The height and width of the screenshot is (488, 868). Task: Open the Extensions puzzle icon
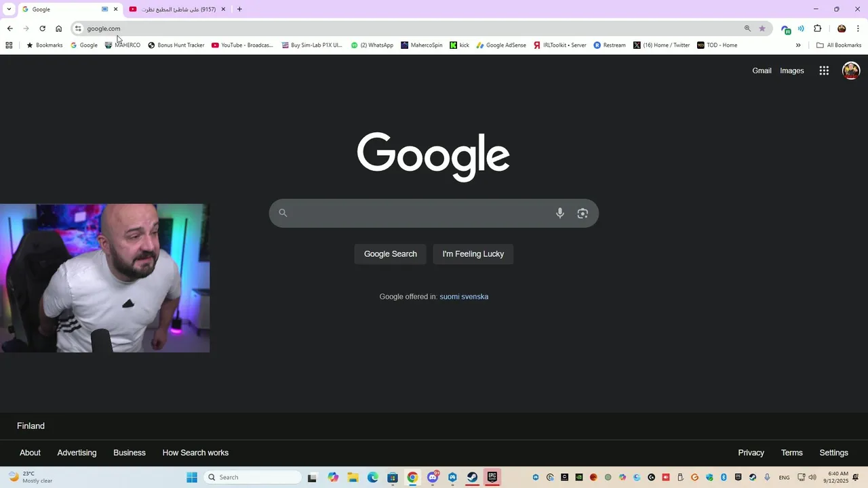click(x=817, y=28)
